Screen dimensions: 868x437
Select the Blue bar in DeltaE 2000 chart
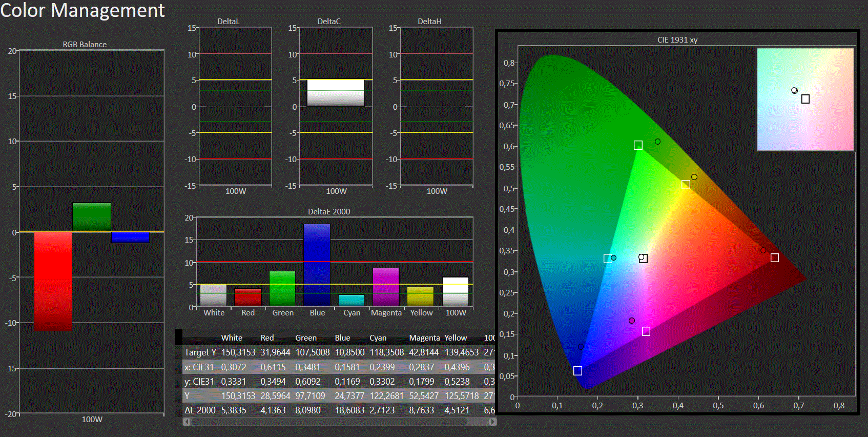(317, 265)
